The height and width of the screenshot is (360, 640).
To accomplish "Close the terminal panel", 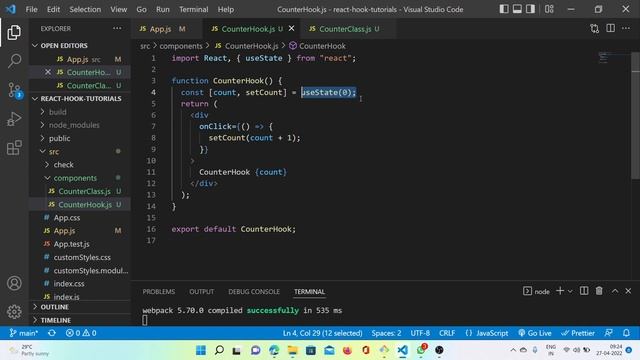I will [x=628, y=291].
